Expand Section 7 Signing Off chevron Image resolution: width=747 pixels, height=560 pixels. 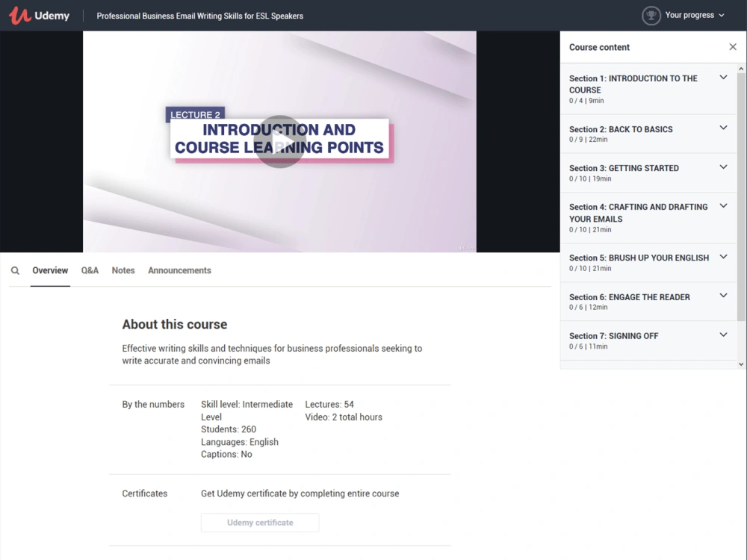(x=723, y=335)
